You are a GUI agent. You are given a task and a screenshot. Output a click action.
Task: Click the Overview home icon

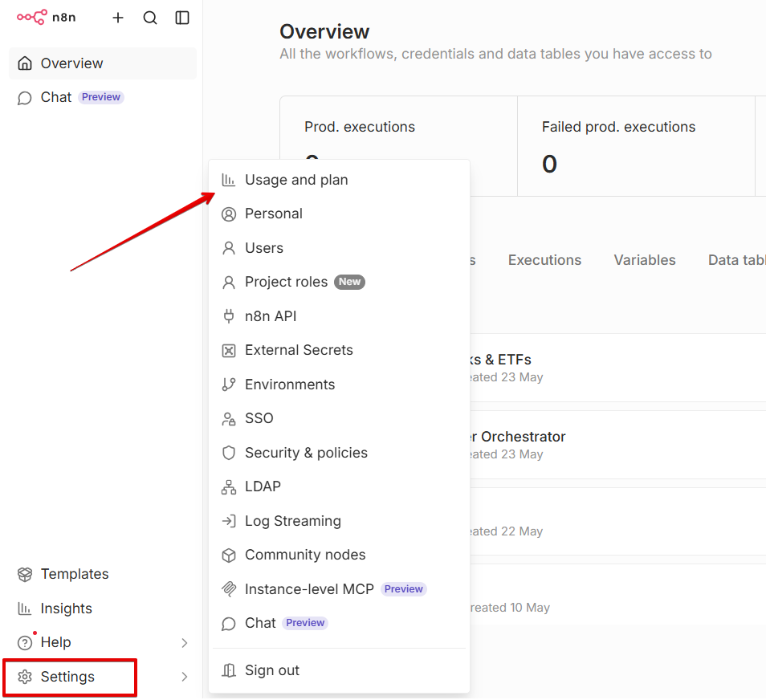(x=25, y=63)
